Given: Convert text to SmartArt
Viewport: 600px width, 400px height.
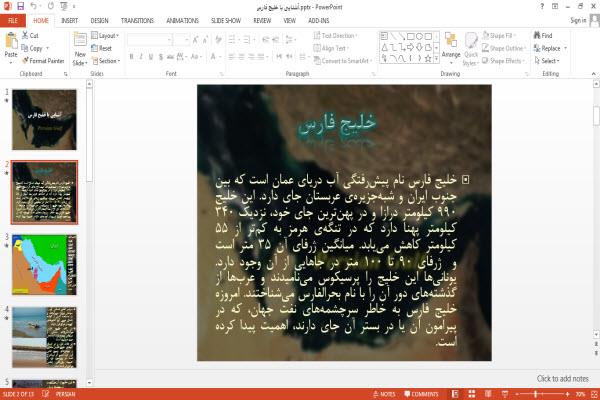Looking at the screenshot, I should [x=342, y=60].
